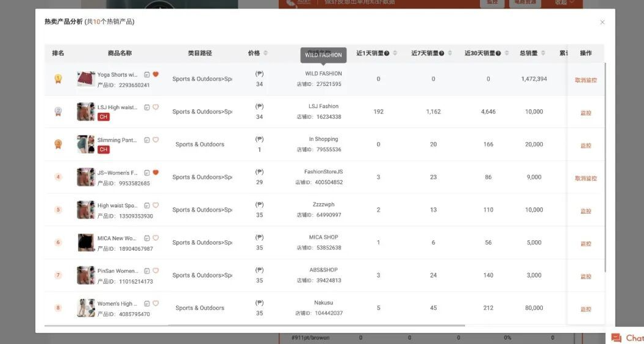
Task: Click help icon beside 近30天销量 header
Action: point(498,54)
